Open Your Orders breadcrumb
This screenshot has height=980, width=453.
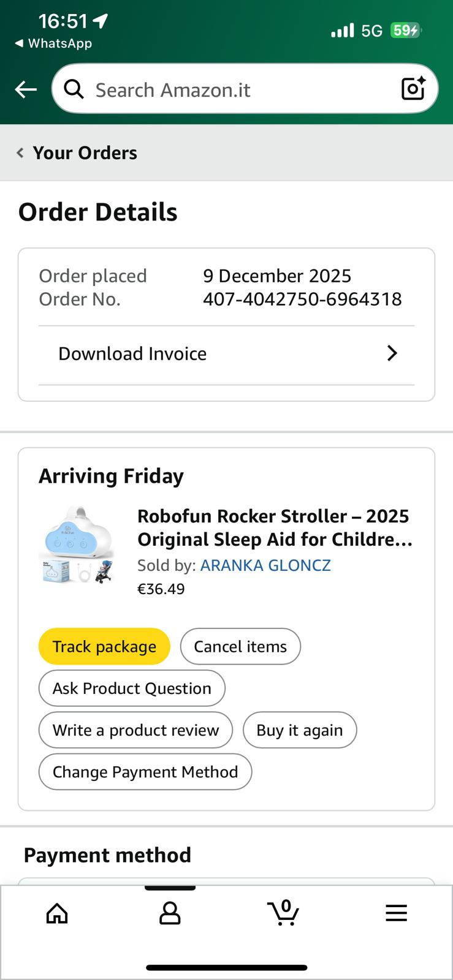[x=85, y=153]
